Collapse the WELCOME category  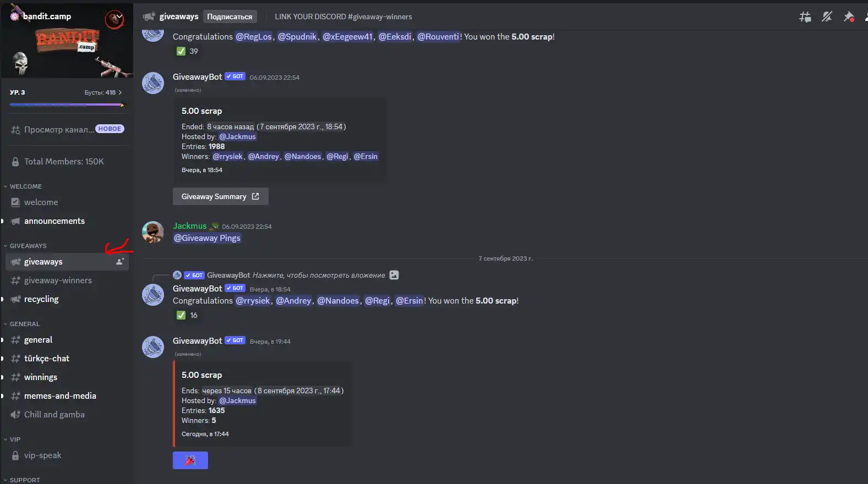[x=23, y=186]
